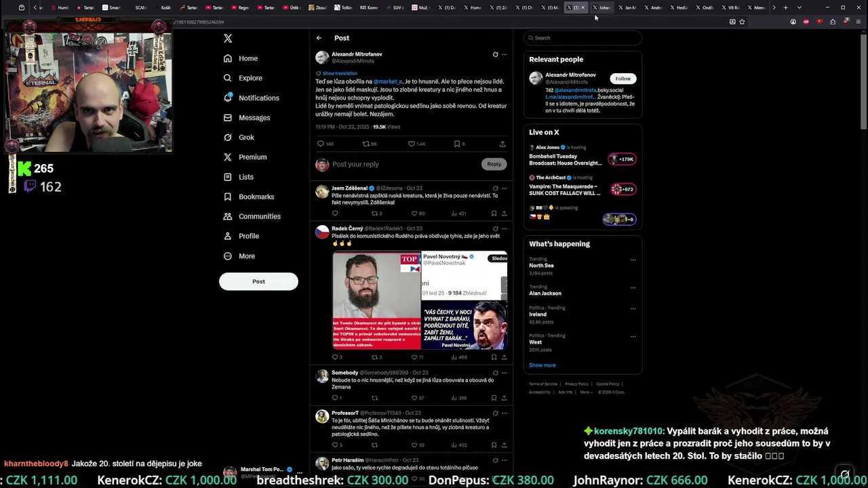Open three-dot options for Alan Jackson trend
Image resolution: width=868 pixels, height=488 pixels.
tap(633, 287)
